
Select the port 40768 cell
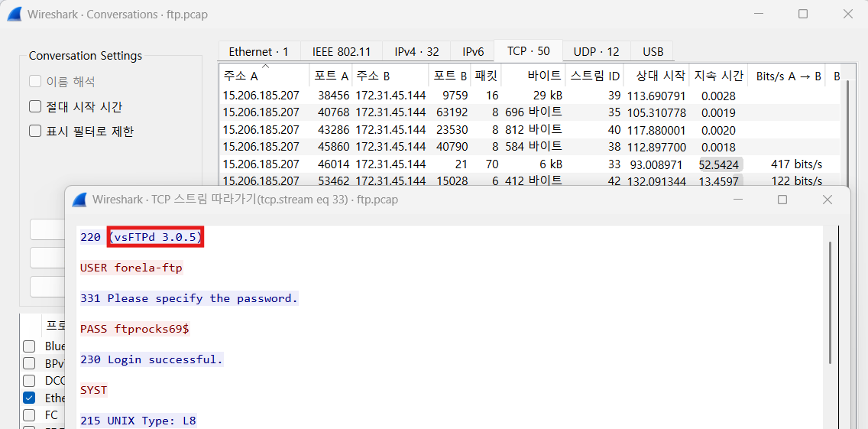click(333, 112)
